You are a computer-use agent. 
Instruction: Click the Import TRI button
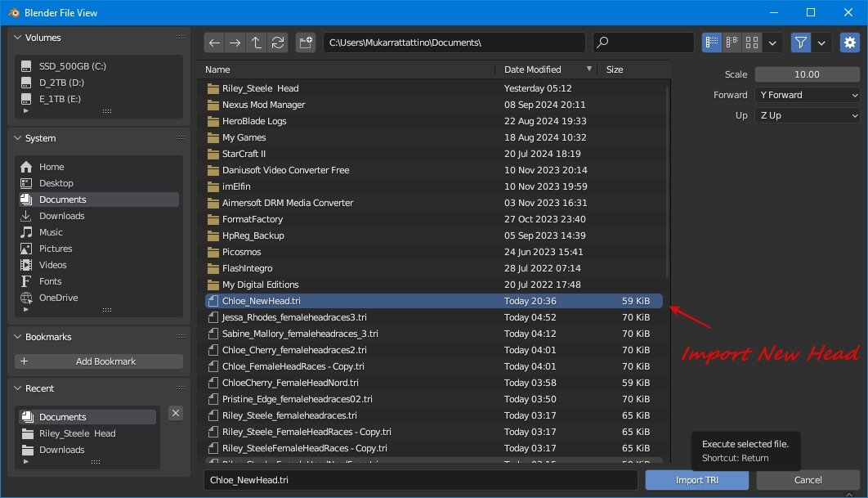coord(696,480)
